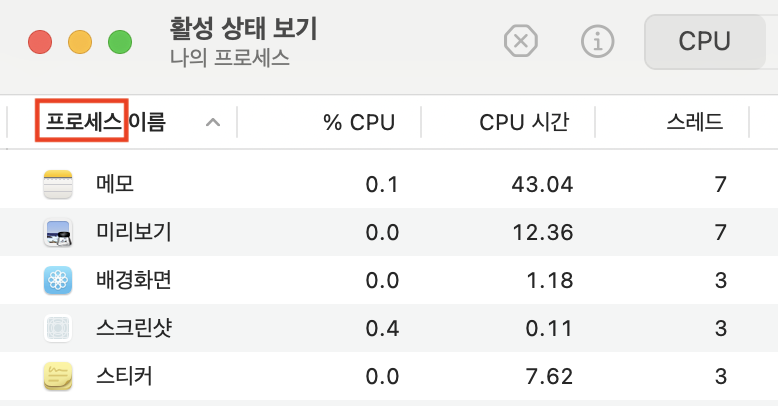This screenshot has width=778, height=406.
Task: Select the 미리보기 process name
Action: tap(134, 232)
